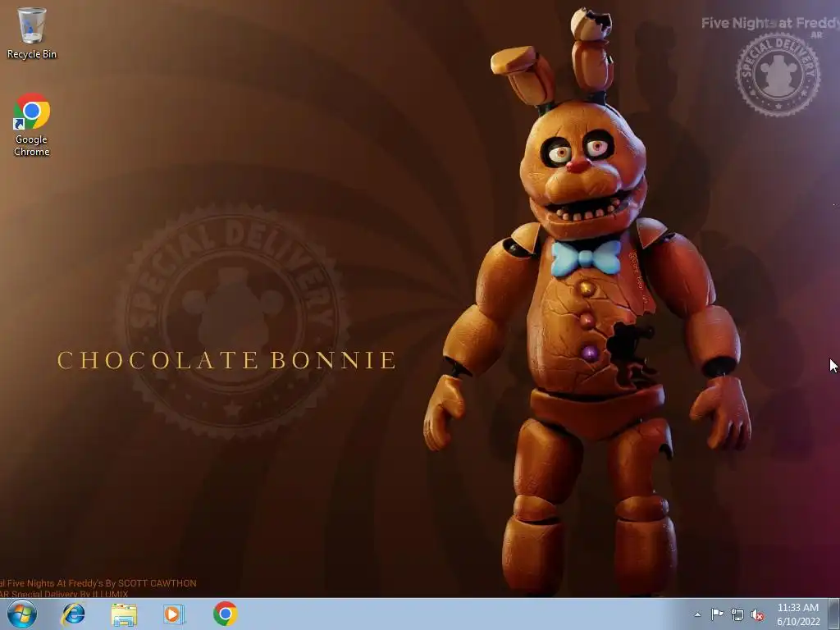Open the Windows Start menu orb
840x630 pixels.
[22, 614]
